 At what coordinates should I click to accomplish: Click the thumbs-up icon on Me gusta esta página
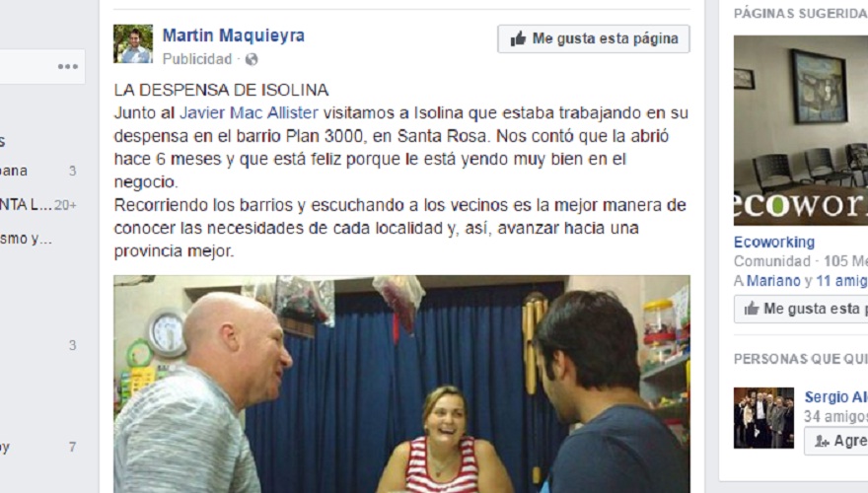click(x=518, y=38)
